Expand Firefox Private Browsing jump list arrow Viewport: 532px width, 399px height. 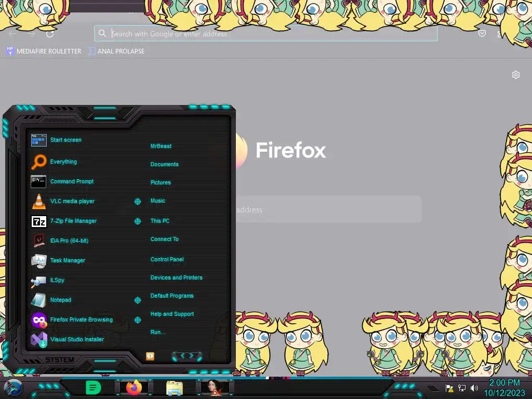[x=137, y=320]
